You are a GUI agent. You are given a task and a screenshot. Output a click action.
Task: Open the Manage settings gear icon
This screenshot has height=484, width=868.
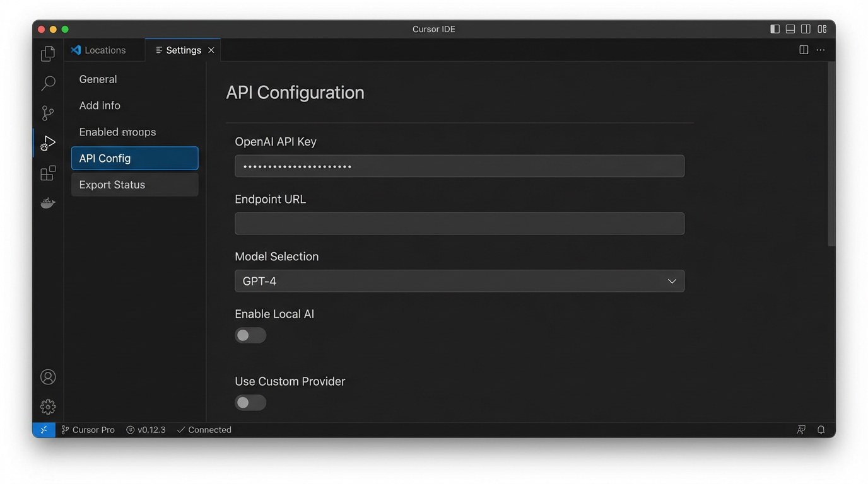(48, 406)
